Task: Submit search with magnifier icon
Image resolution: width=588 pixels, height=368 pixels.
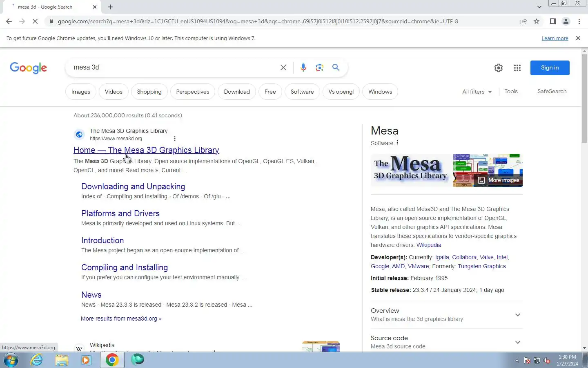Action: coord(336,67)
